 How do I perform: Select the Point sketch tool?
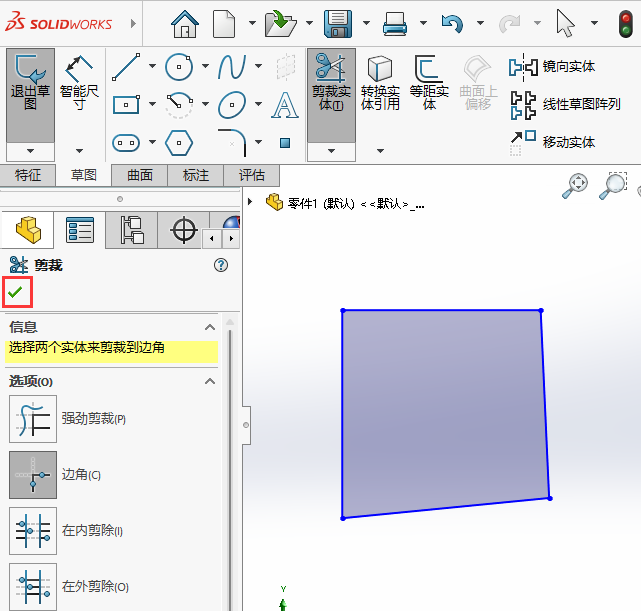coord(285,143)
